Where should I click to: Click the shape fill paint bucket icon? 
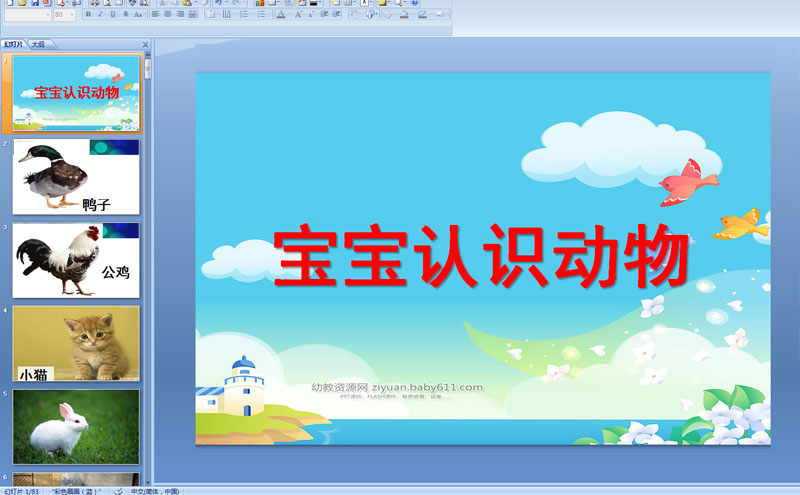click(x=404, y=14)
